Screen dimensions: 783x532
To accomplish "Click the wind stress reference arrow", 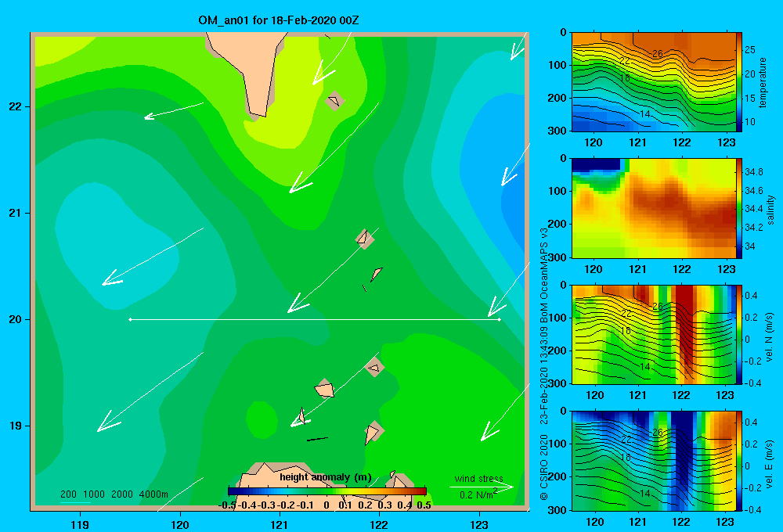I will 482,487.
